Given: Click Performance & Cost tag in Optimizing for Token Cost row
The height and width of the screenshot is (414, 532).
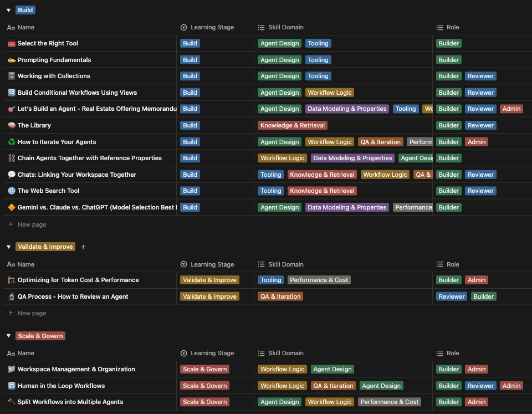Looking at the screenshot, I should point(319,280).
